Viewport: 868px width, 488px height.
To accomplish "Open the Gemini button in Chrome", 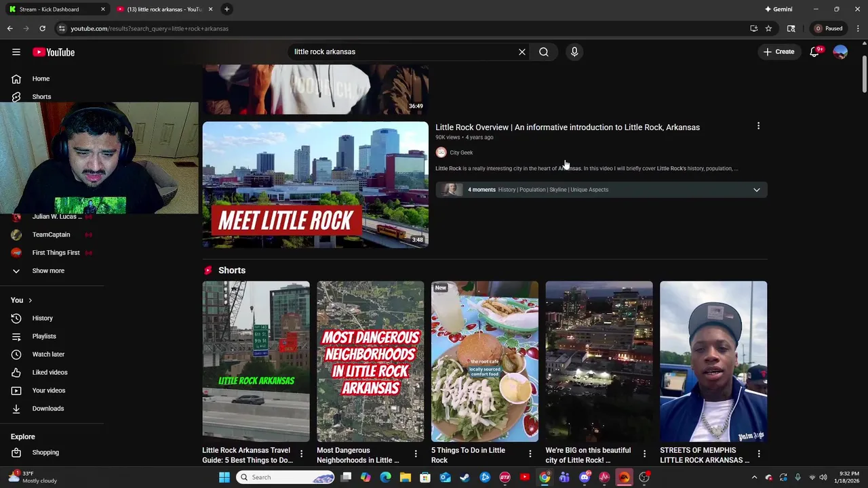I will coord(778,9).
